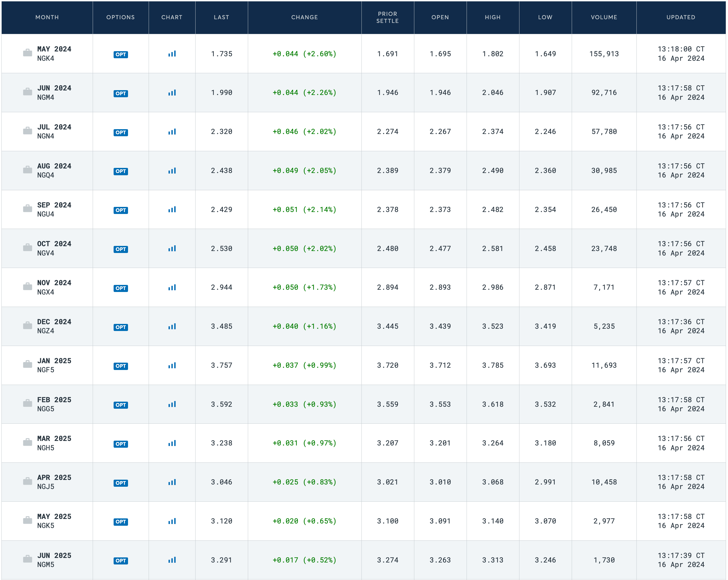
Task: Click the briefcase icon next to JUN 2025
Action: click(x=27, y=559)
